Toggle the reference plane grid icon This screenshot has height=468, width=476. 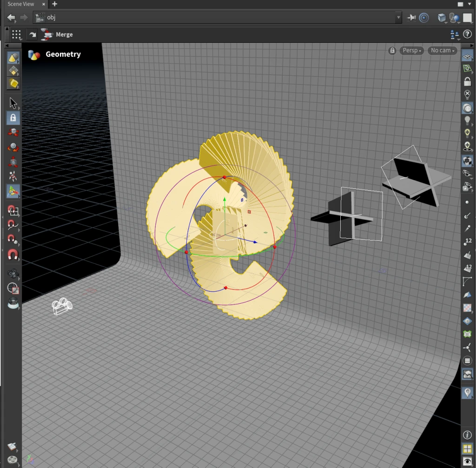click(x=468, y=56)
